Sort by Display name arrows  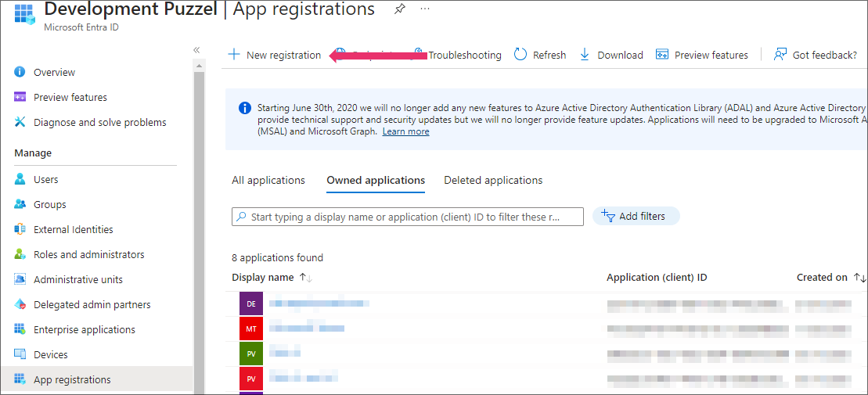(305, 277)
